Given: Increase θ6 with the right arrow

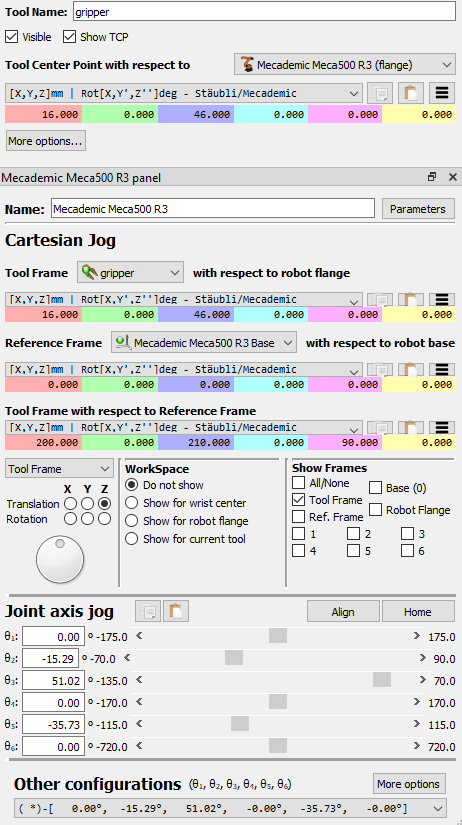Looking at the screenshot, I should pyautogui.click(x=417, y=746).
